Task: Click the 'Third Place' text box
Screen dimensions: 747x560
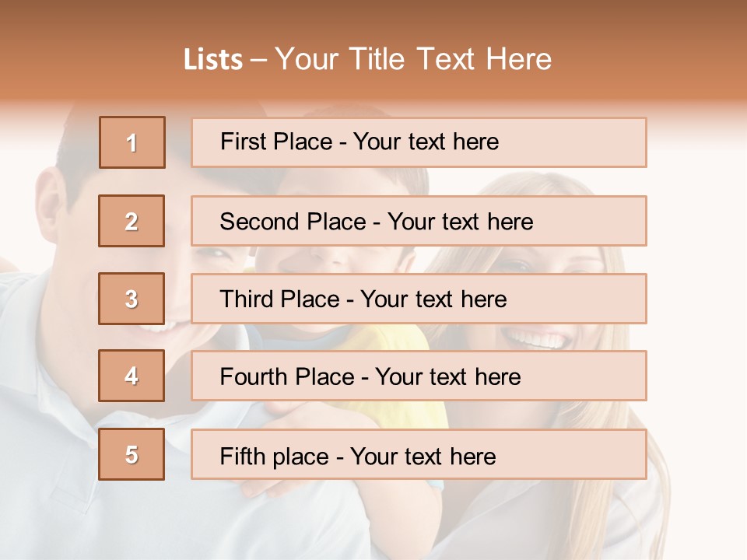Action: tap(419, 299)
